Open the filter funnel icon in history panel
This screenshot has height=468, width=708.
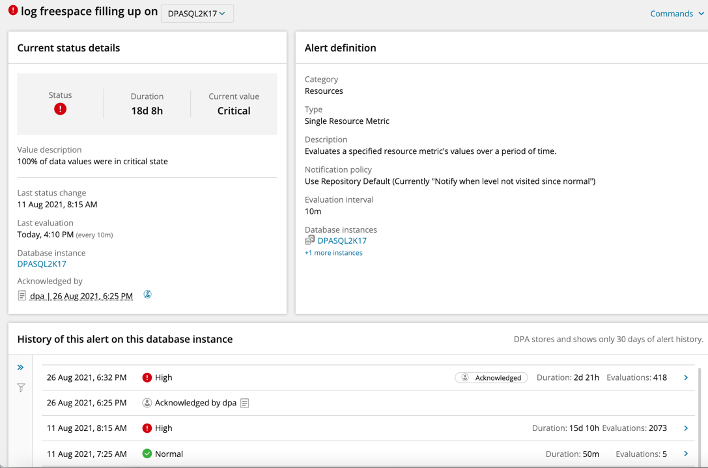21,387
